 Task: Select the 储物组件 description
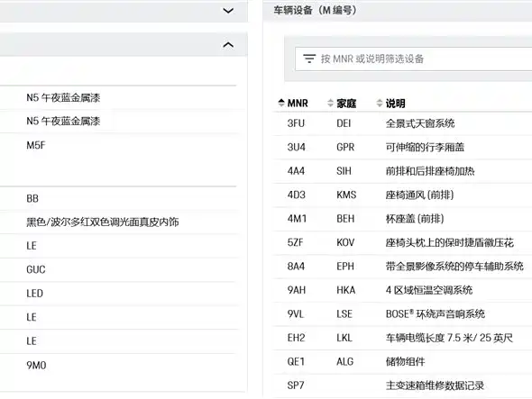(x=405, y=362)
